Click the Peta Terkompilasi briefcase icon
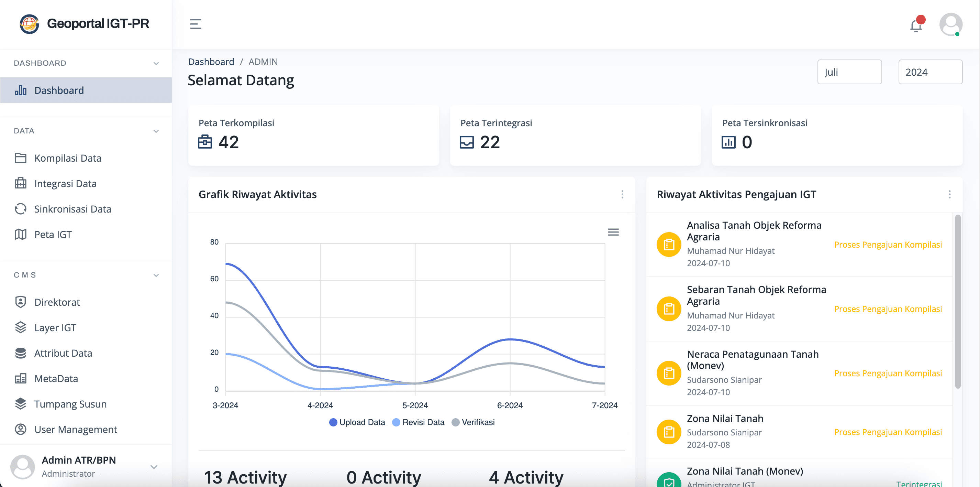The height and width of the screenshot is (487, 980). pos(205,142)
